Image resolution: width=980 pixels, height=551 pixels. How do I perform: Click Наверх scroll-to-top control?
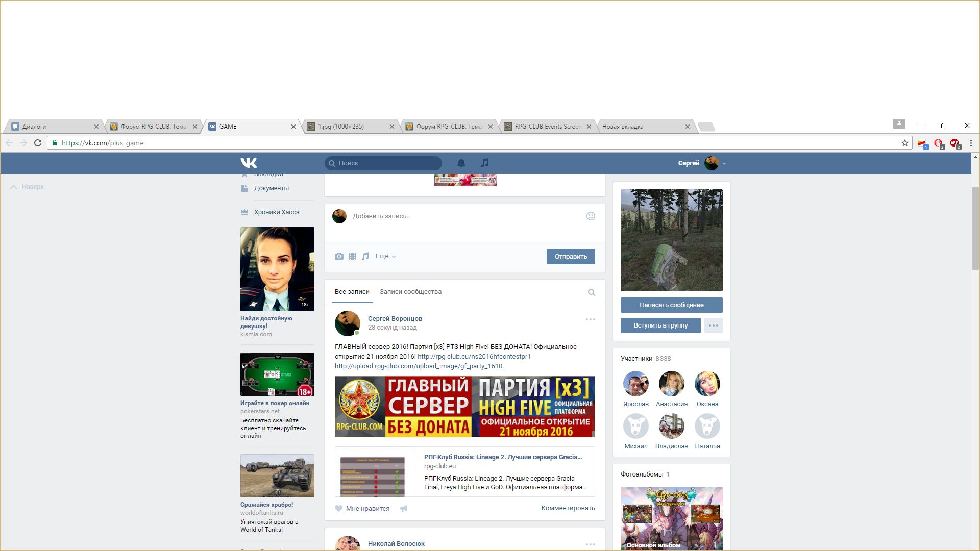pyautogui.click(x=27, y=187)
